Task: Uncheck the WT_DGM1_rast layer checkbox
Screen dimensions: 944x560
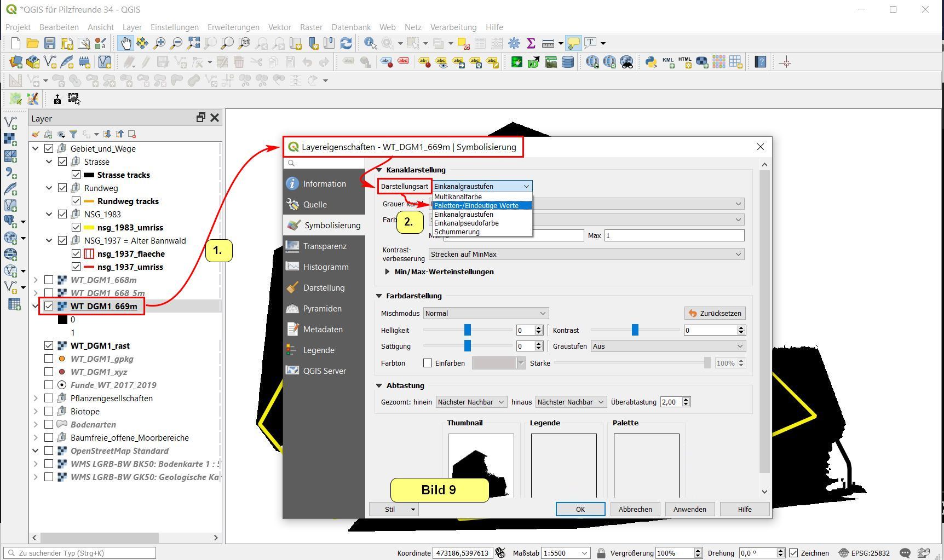Action: coord(49,346)
